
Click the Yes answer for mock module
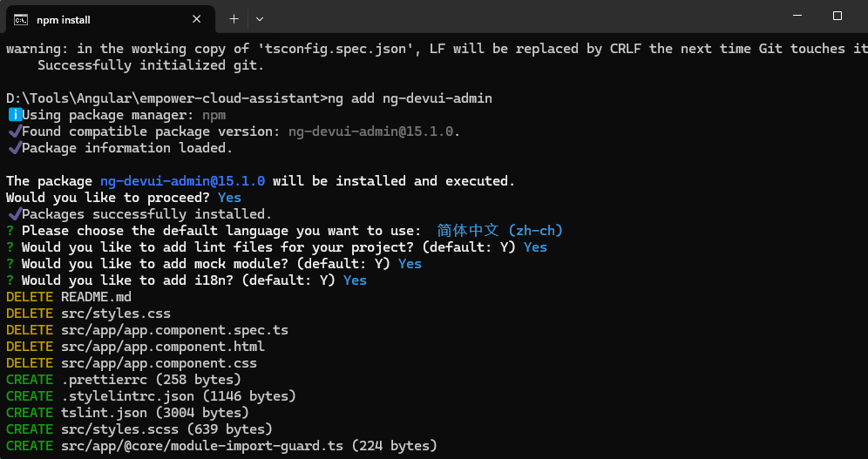(x=410, y=264)
